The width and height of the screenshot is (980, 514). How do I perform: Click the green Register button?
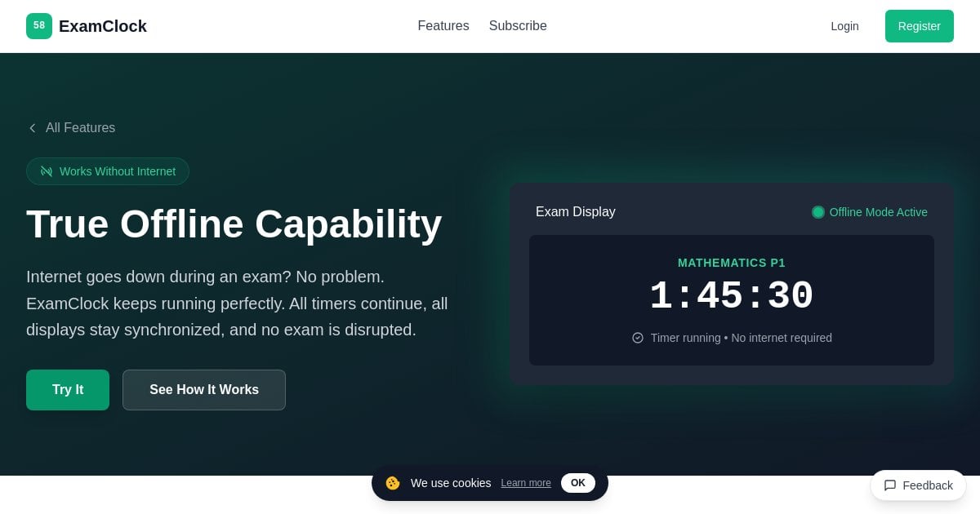click(920, 26)
